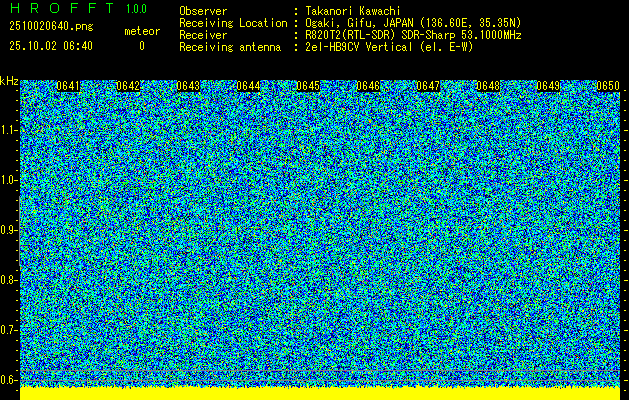Select observer name Takanori Kawachi

click(353, 11)
